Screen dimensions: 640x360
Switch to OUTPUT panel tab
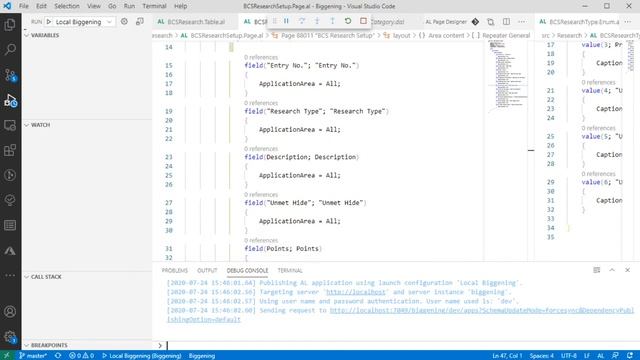pos(207,270)
